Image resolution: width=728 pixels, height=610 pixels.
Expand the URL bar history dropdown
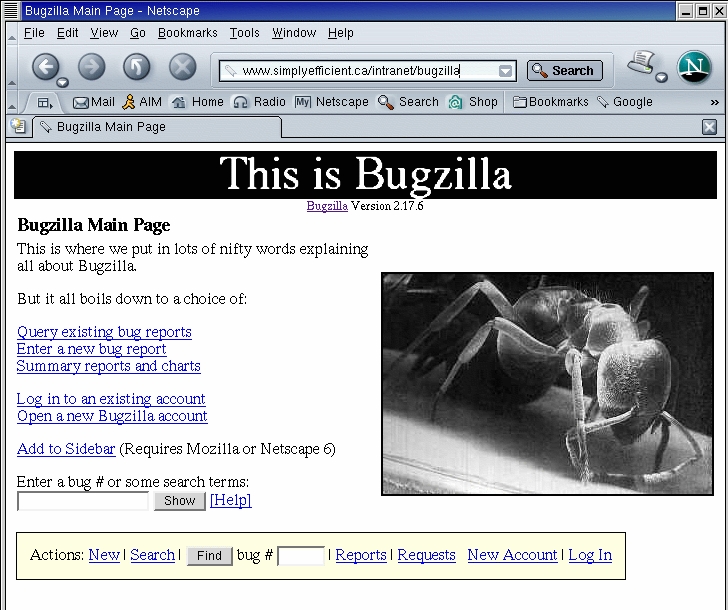506,71
